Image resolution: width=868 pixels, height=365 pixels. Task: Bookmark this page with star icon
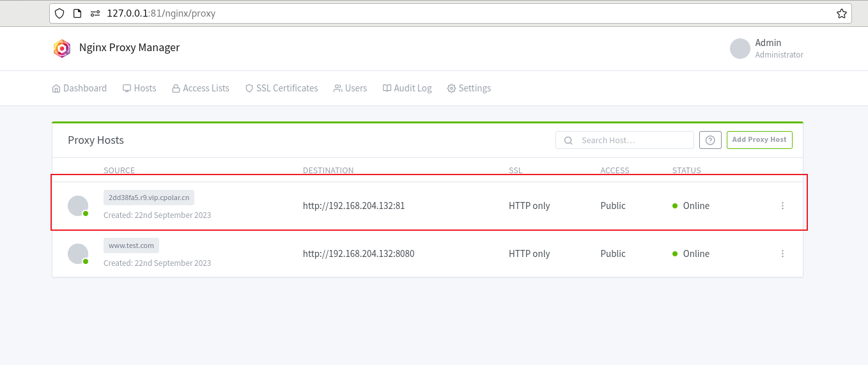[x=841, y=13]
